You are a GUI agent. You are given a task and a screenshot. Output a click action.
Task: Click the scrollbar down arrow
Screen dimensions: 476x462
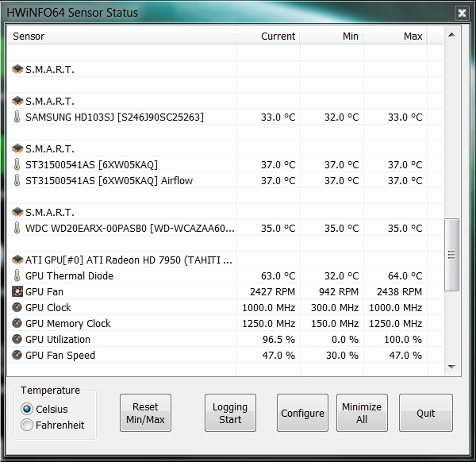pos(451,367)
